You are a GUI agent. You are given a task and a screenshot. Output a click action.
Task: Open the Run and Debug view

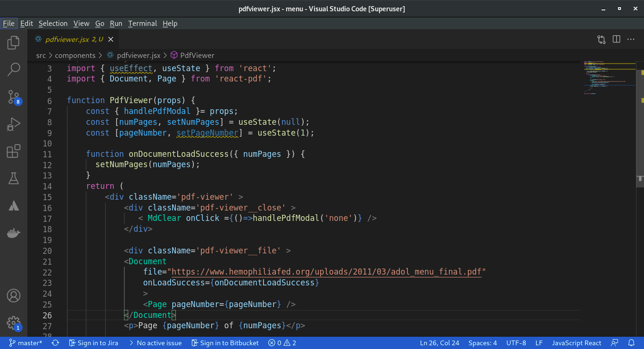point(14,124)
